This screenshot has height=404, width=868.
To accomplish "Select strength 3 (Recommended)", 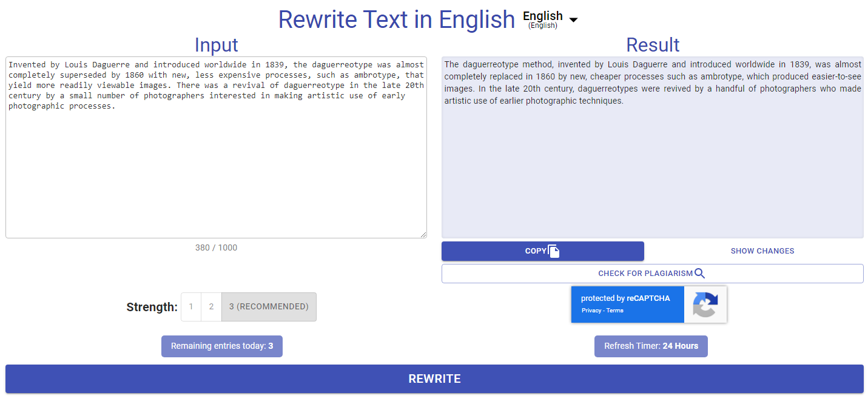I will [269, 307].
